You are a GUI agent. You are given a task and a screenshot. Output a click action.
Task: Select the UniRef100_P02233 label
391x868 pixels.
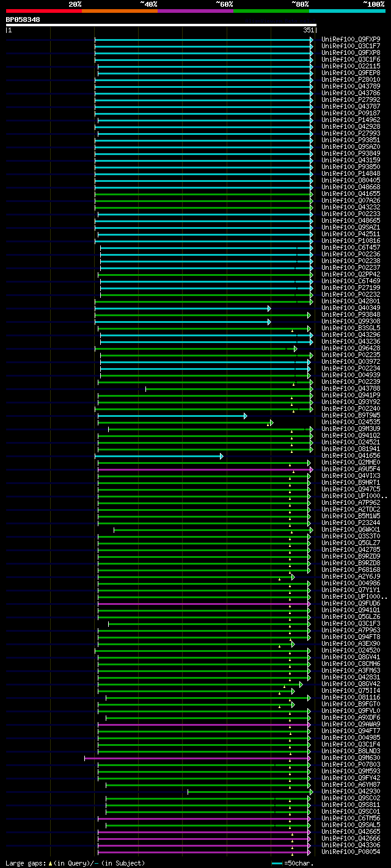[351, 214]
